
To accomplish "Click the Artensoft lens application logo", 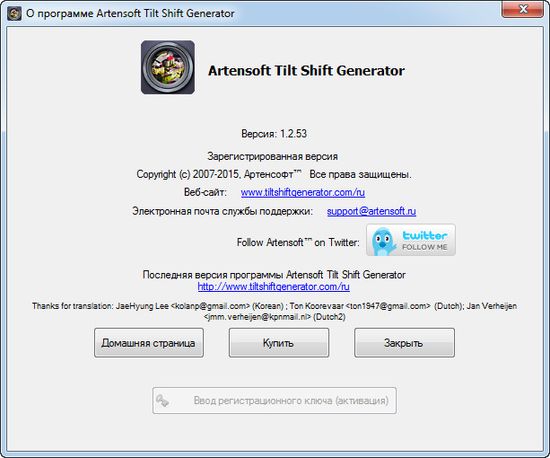I will [x=168, y=67].
